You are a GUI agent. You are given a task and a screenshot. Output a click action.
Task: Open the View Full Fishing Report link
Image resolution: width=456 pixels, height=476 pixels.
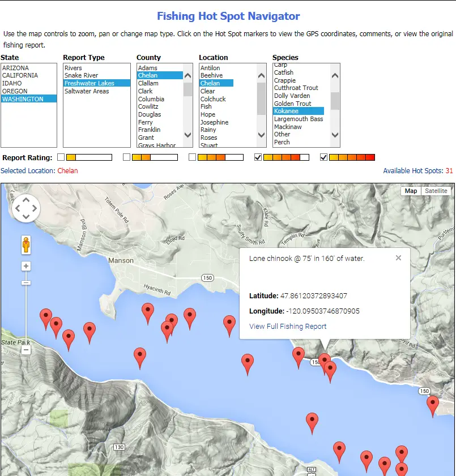(x=288, y=326)
